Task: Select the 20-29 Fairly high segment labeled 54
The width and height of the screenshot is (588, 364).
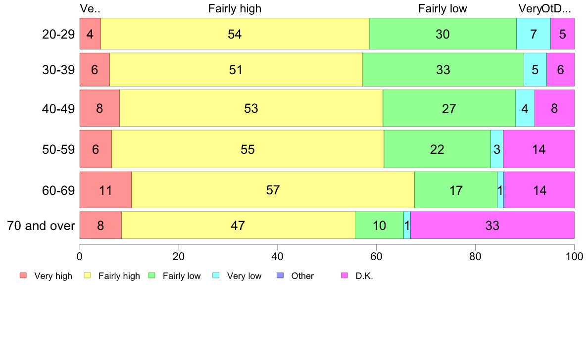Action: [235, 33]
